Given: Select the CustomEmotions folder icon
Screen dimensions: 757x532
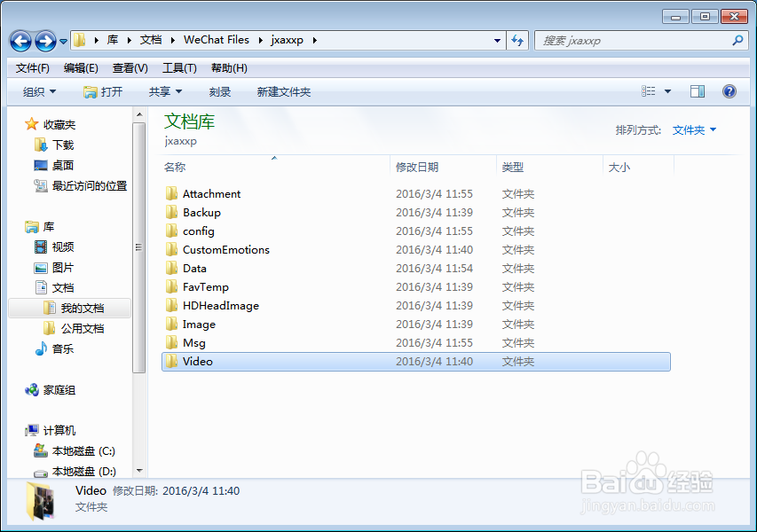Looking at the screenshot, I should click(171, 249).
